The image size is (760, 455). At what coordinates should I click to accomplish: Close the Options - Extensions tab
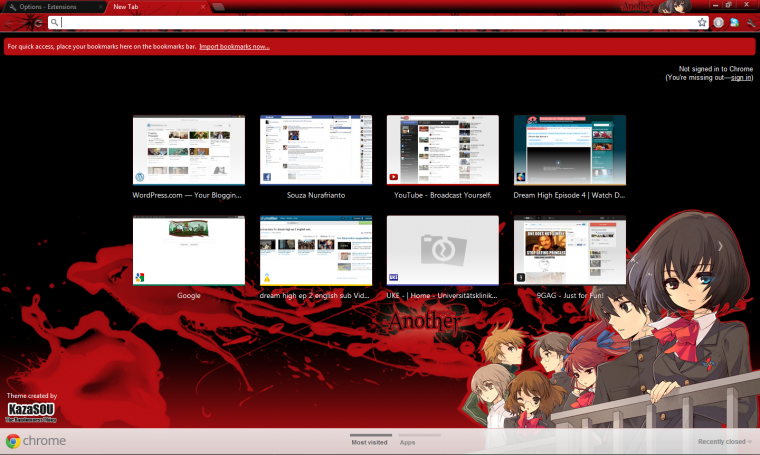click(98, 7)
